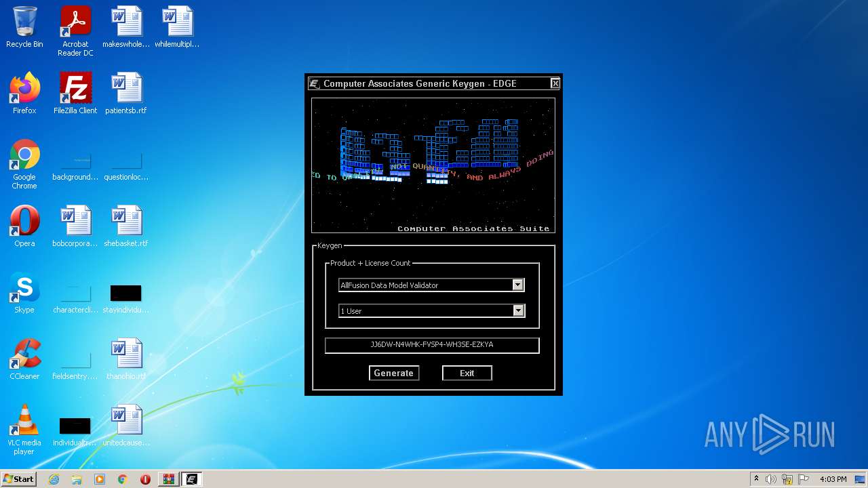This screenshot has height=488, width=868.
Task: Open Skype desktop shortcut
Action: tap(24, 293)
